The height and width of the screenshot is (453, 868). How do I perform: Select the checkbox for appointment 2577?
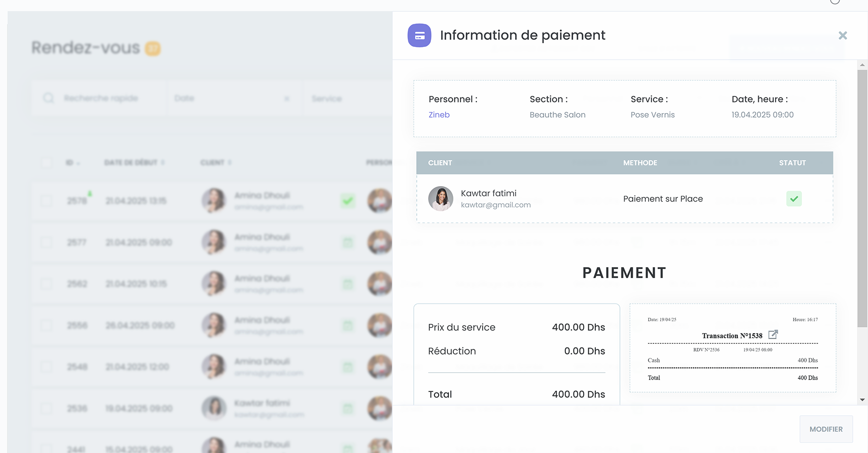pyautogui.click(x=46, y=242)
